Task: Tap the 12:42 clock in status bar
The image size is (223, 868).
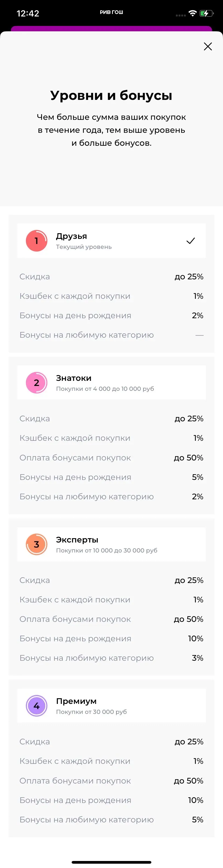Action: pos(28,13)
